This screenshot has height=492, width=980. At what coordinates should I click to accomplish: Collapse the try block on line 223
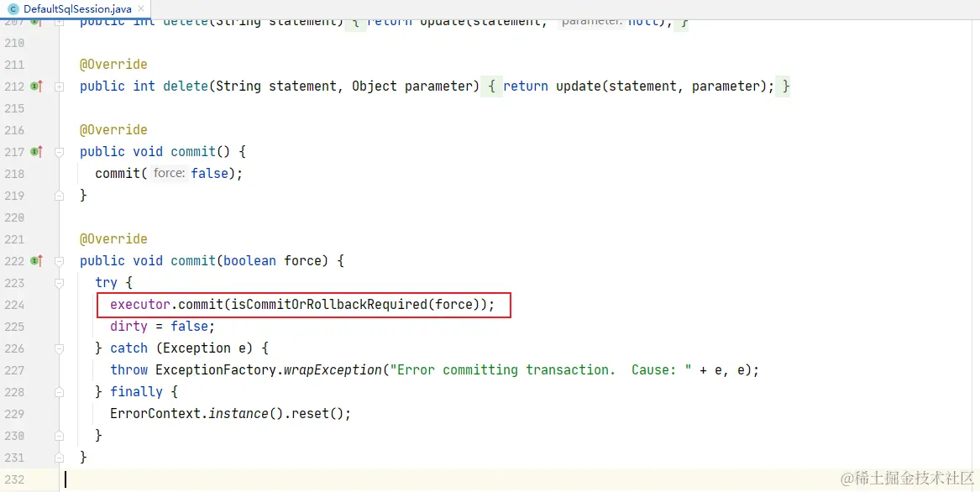coord(60,283)
